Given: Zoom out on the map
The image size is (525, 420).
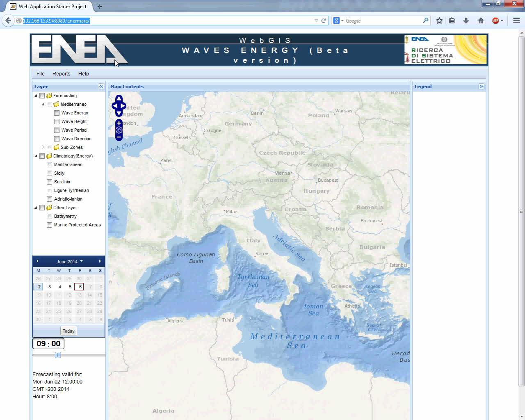Looking at the screenshot, I should click(x=119, y=137).
